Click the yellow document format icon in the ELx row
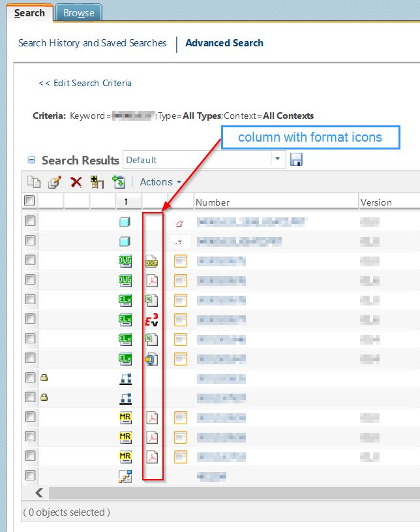Screen dimensions: 420x532 coord(151,359)
